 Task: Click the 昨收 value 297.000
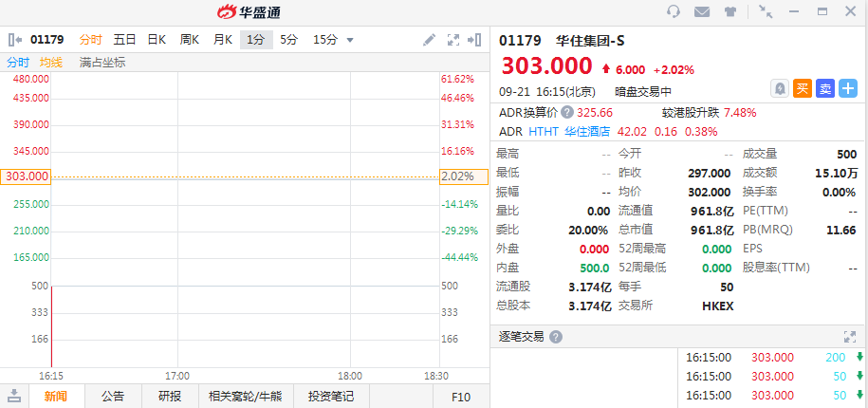(710, 174)
